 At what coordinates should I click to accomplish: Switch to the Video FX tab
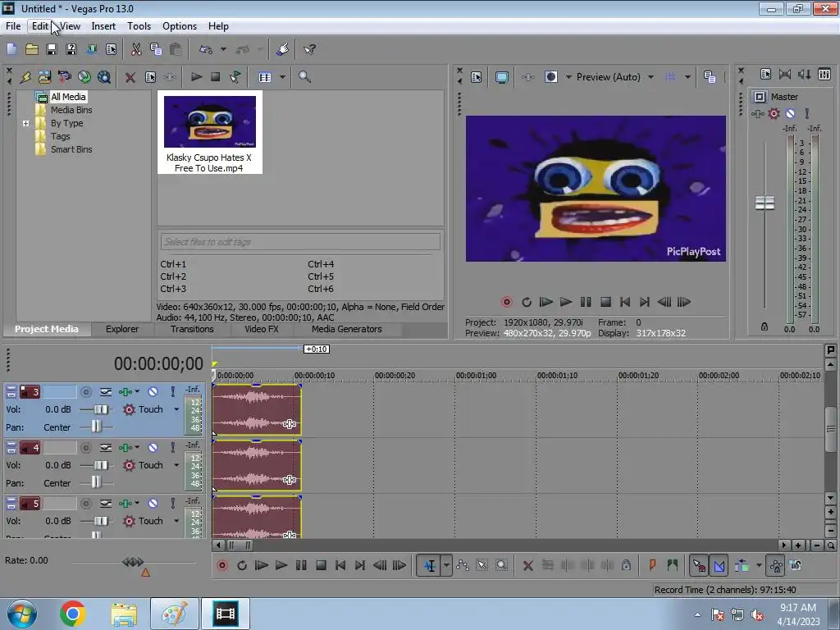click(262, 329)
